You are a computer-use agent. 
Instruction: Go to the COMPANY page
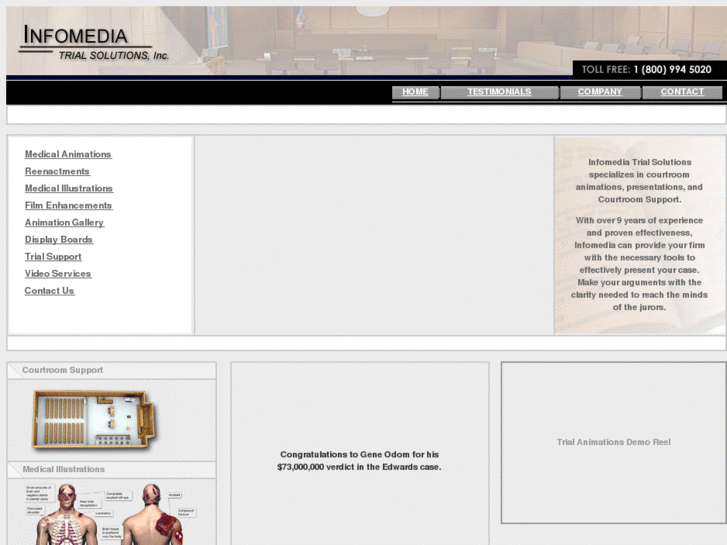pos(600,92)
